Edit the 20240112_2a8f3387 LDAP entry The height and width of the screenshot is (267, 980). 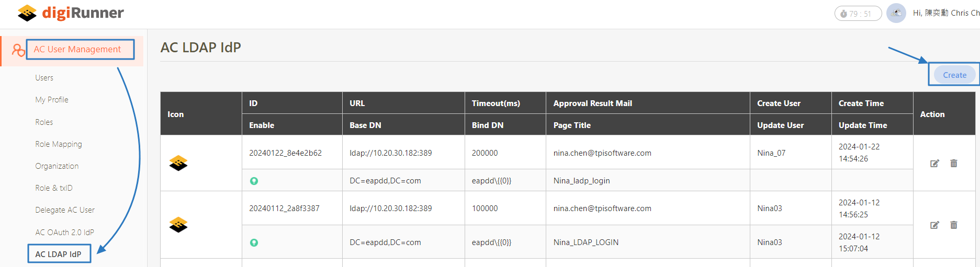pyautogui.click(x=934, y=225)
